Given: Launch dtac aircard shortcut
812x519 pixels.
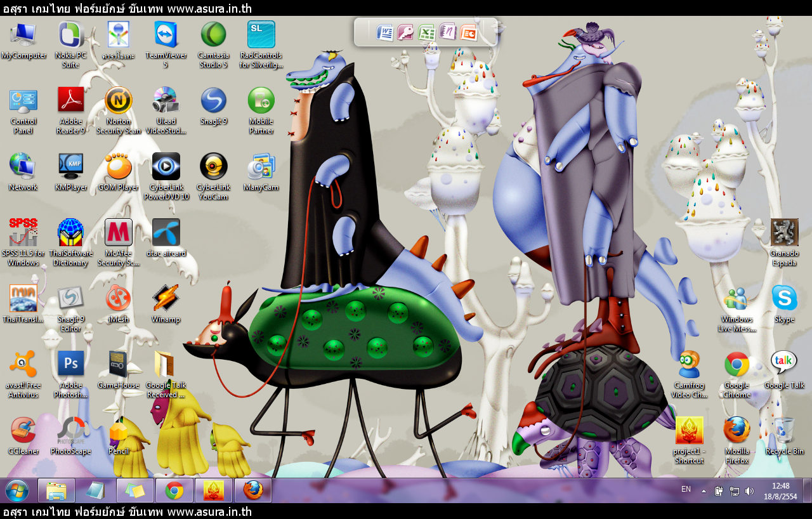Looking at the screenshot, I should (x=166, y=239).
